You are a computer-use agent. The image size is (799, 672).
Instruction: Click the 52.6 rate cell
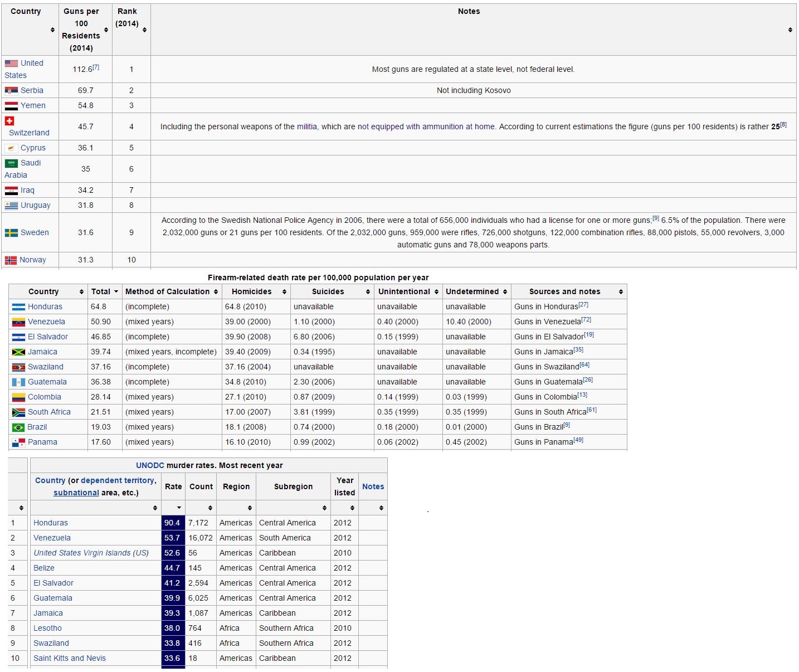pyautogui.click(x=173, y=553)
